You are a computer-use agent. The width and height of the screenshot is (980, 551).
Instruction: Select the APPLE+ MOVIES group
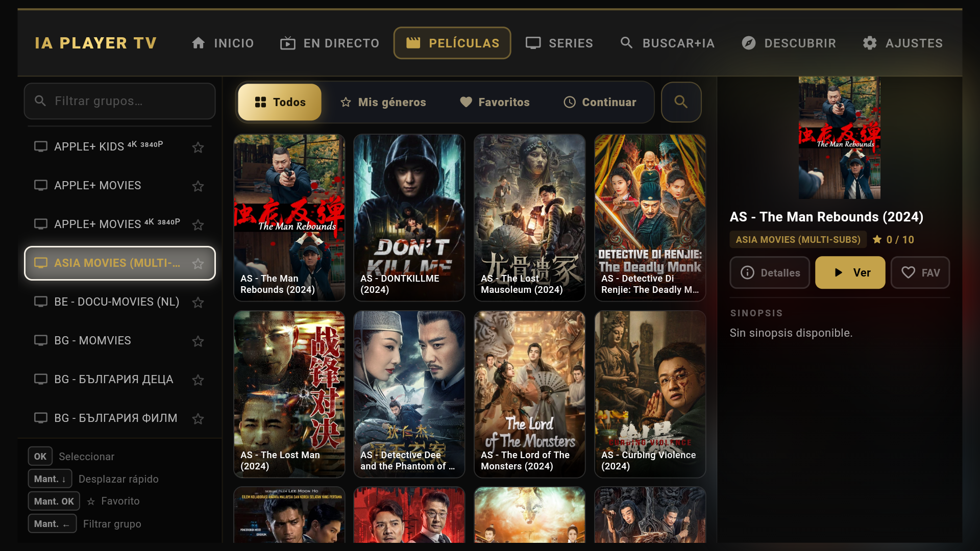point(119,186)
